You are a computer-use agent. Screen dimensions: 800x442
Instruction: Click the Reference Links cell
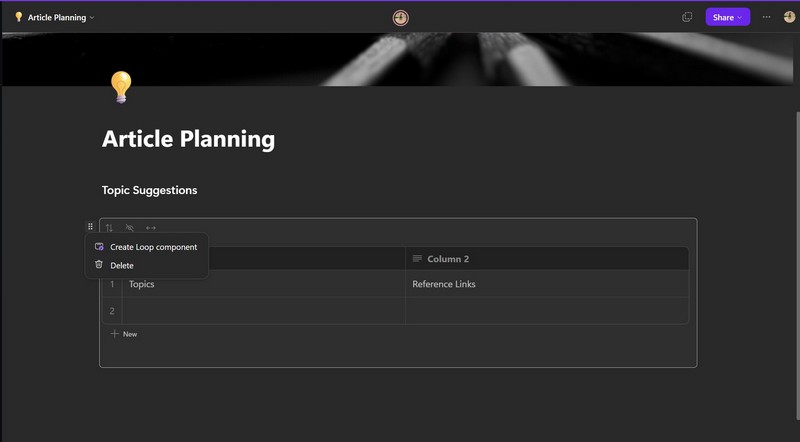tap(444, 284)
